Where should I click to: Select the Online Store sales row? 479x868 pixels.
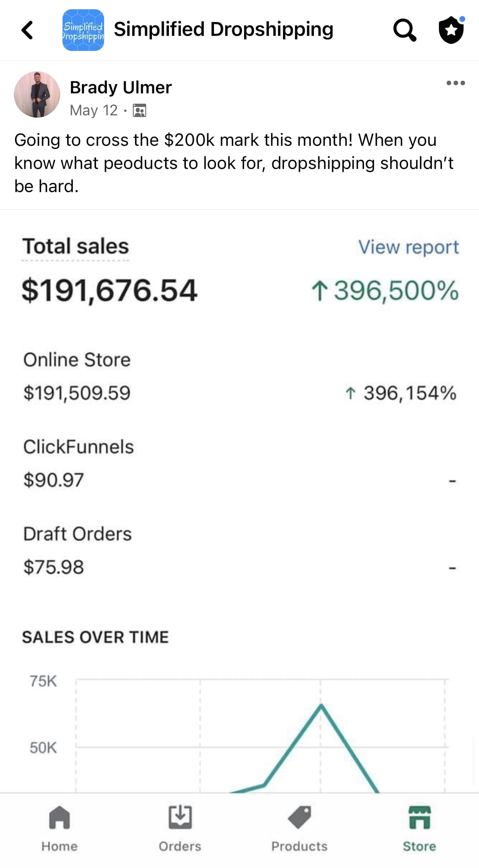pyautogui.click(x=239, y=377)
